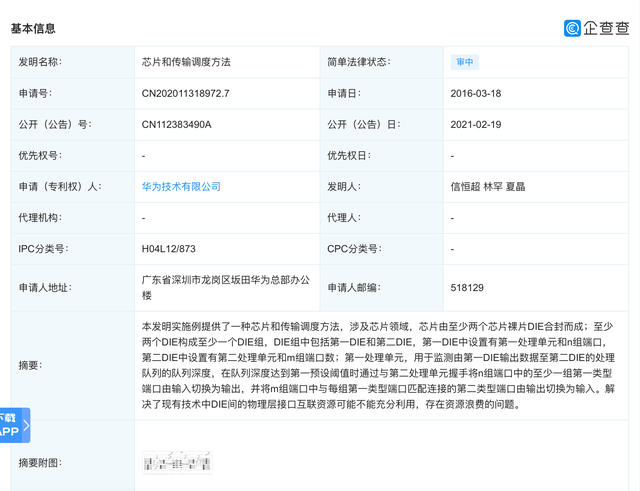This screenshot has width=640, height=491.
Task: Click the 企查查 logo icon
Action: tap(572, 28)
